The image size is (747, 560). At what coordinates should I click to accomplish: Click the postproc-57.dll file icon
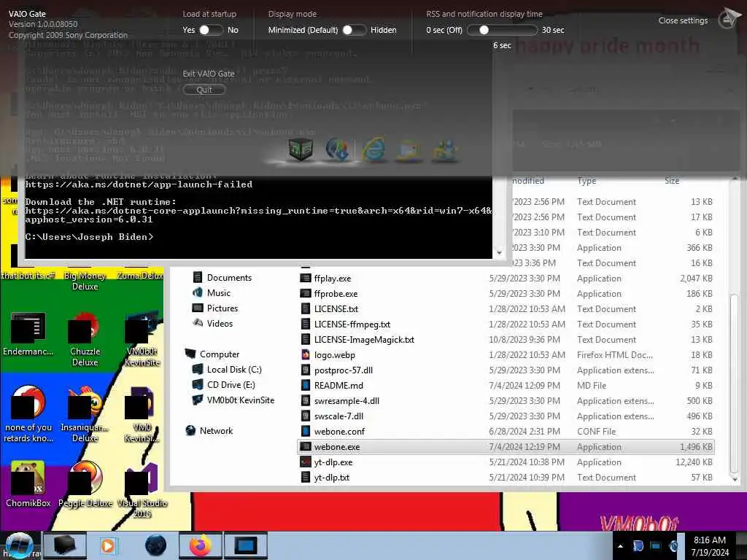306,370
